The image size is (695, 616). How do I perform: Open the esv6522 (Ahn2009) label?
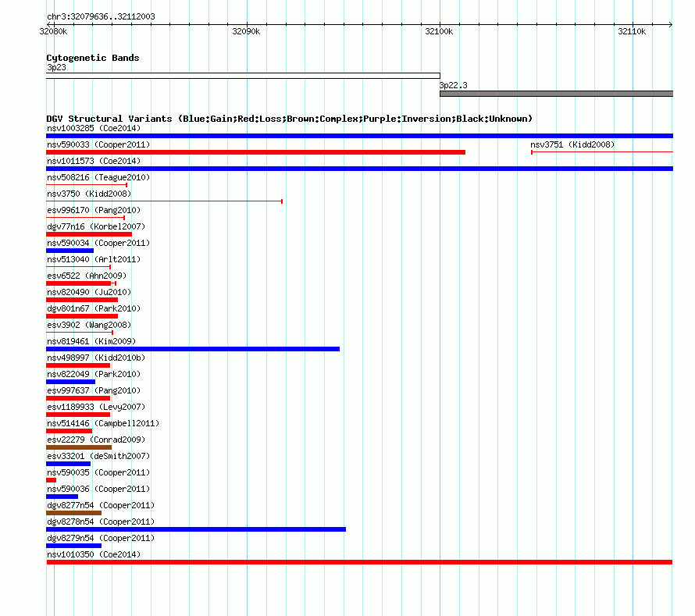pos(87,276)
